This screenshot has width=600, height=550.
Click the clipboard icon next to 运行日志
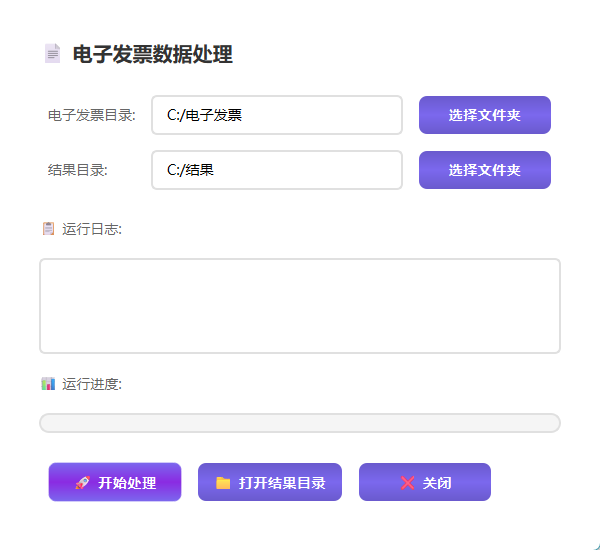coord(48,229)
